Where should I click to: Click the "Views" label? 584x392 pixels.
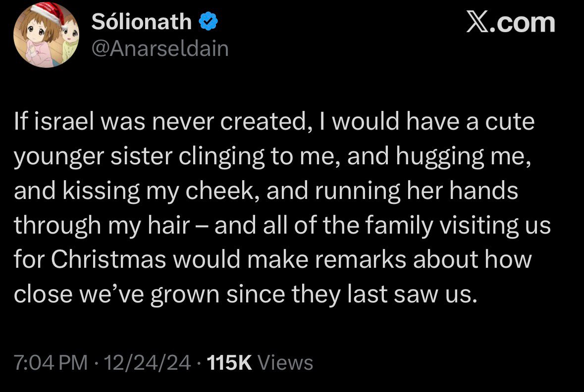click(286, 363)
